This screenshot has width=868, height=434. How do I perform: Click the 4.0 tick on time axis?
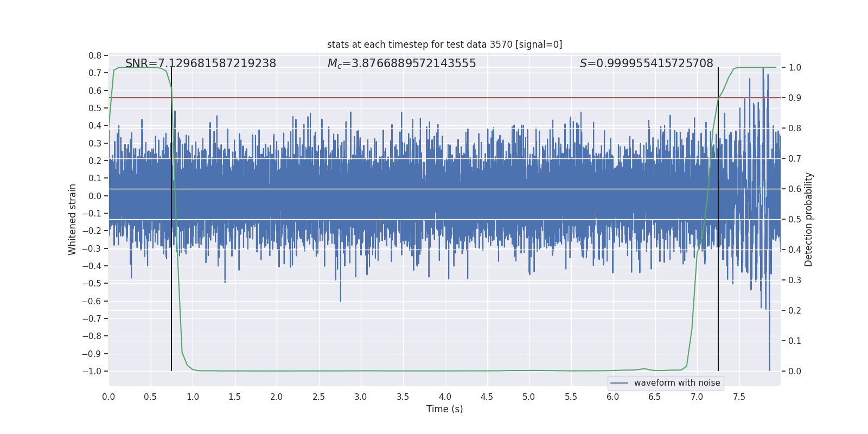[445, 397]
